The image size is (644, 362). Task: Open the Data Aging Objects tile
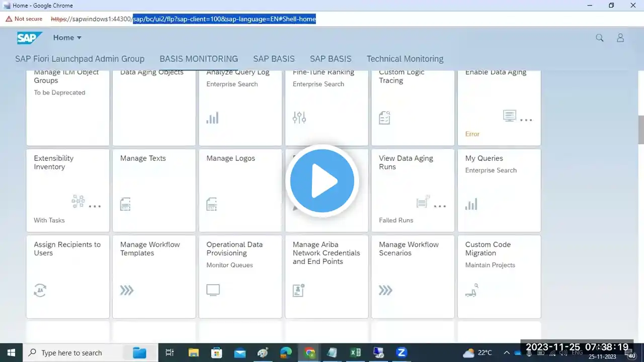[x=154, y=108]
